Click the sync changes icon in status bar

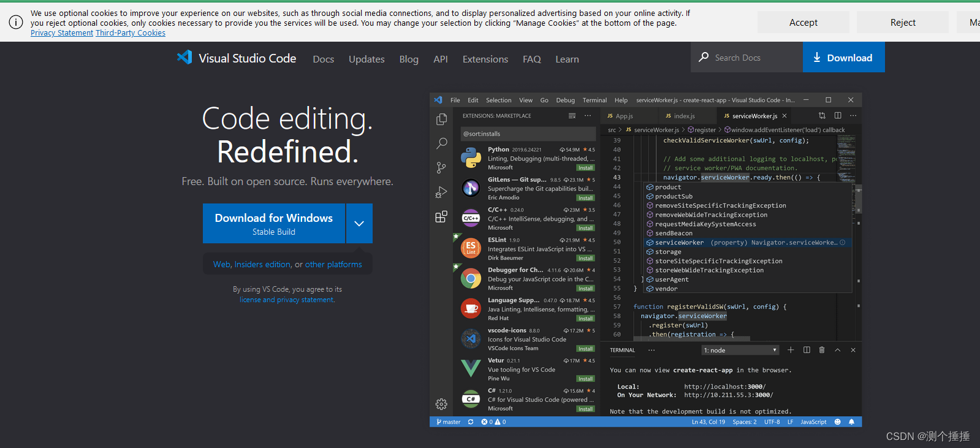[x=471, y=422]
